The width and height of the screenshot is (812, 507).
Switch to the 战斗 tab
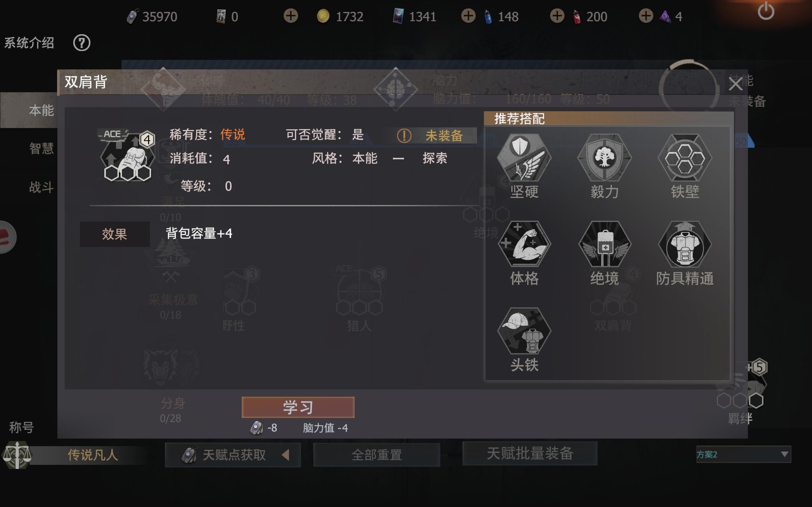point(41,187)
